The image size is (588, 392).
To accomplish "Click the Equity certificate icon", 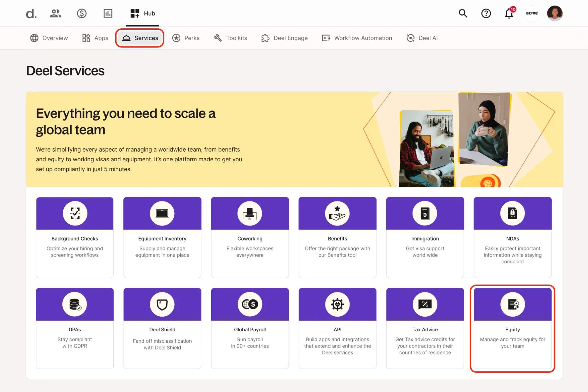I will 512,304.
